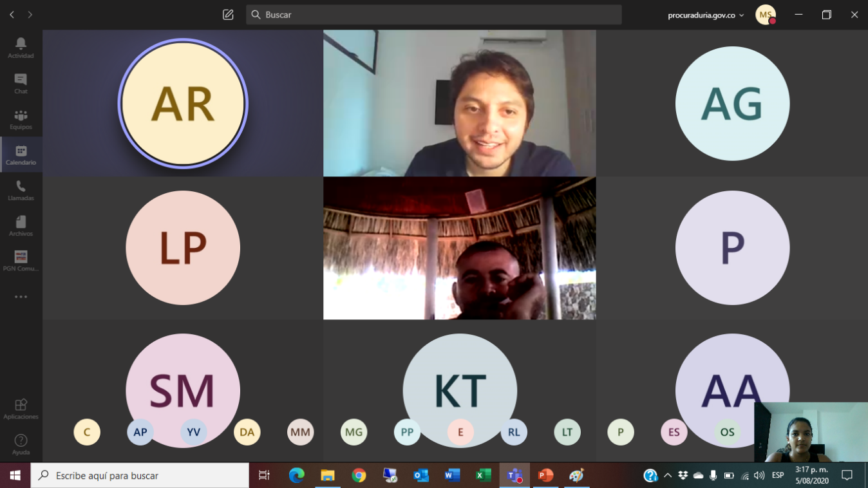
Task: Open the Actividad notifications bell
Action: [21, 48]
